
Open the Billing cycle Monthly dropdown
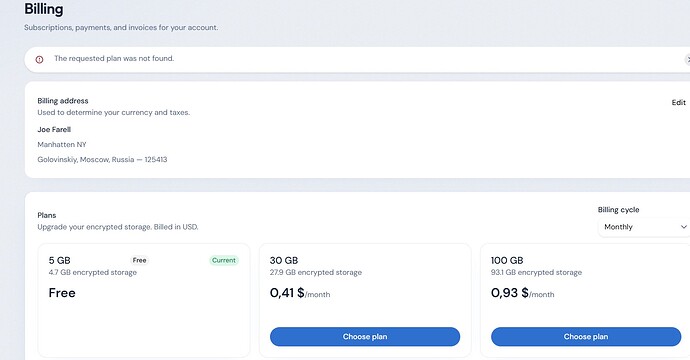(644, 227)
